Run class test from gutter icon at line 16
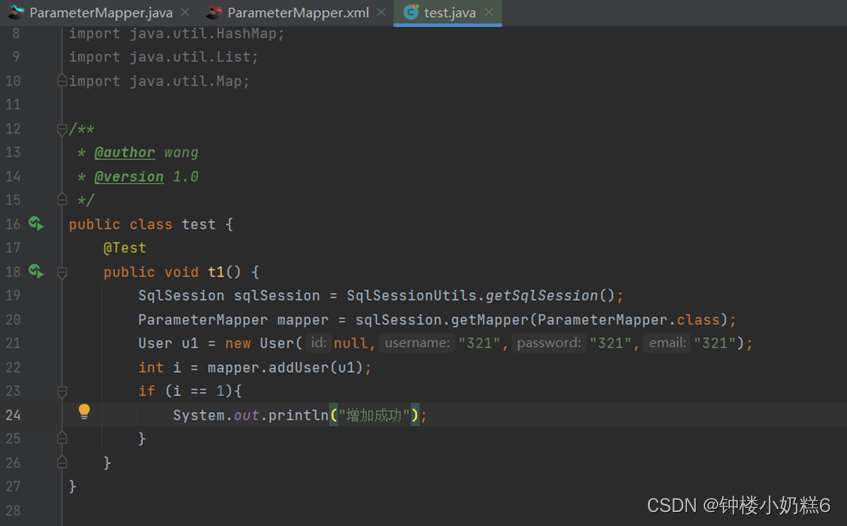This screenshot has height=526, width=847. pos(36,223)
